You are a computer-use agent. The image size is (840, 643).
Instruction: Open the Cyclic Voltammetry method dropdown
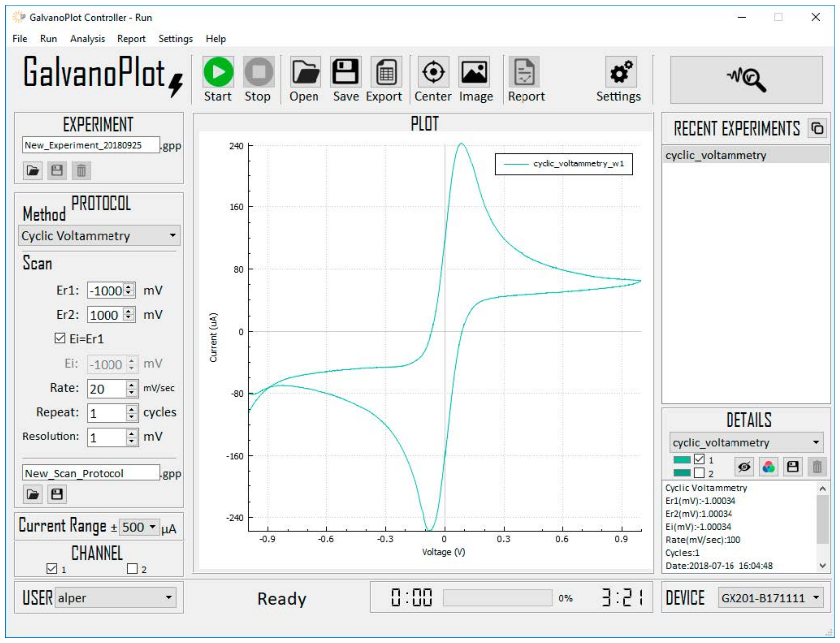coord(99,236)
